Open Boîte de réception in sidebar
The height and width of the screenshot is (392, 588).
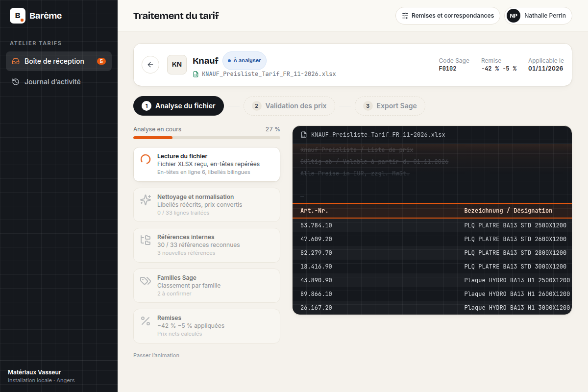click(x=59, y=61)
